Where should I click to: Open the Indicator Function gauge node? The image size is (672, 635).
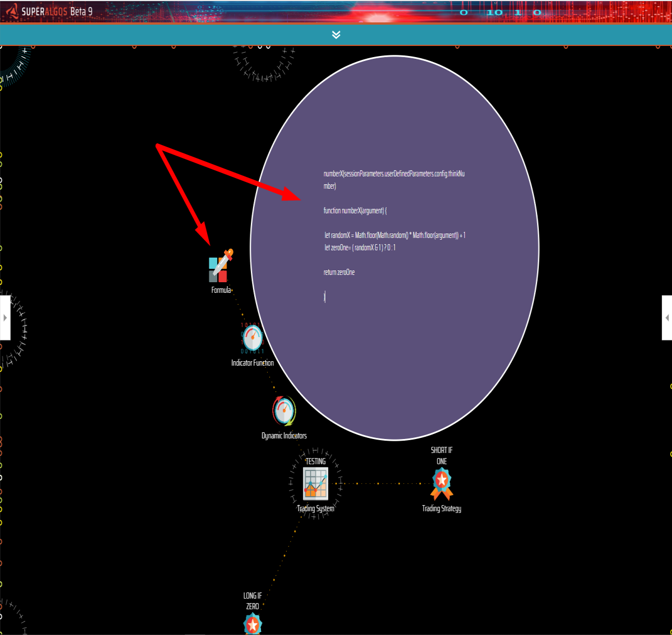pyautogui.click(x=253, y=338)
